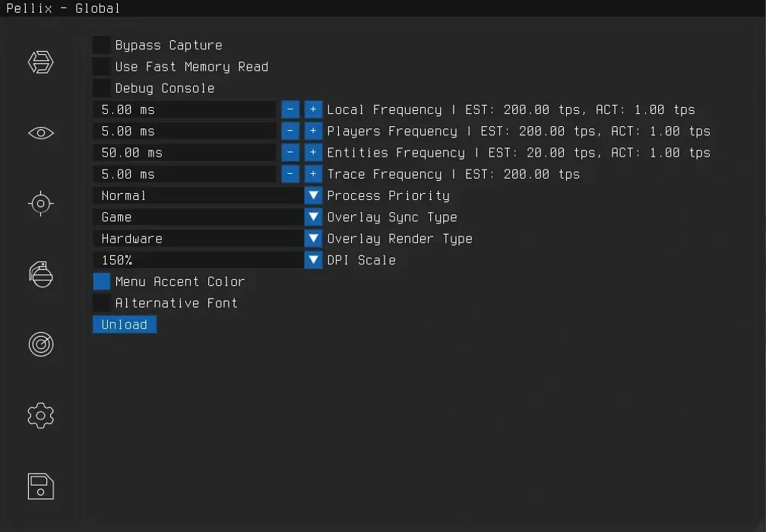
Task: Increase Entities Frequency with plus button
Action: tap(313, 153)
